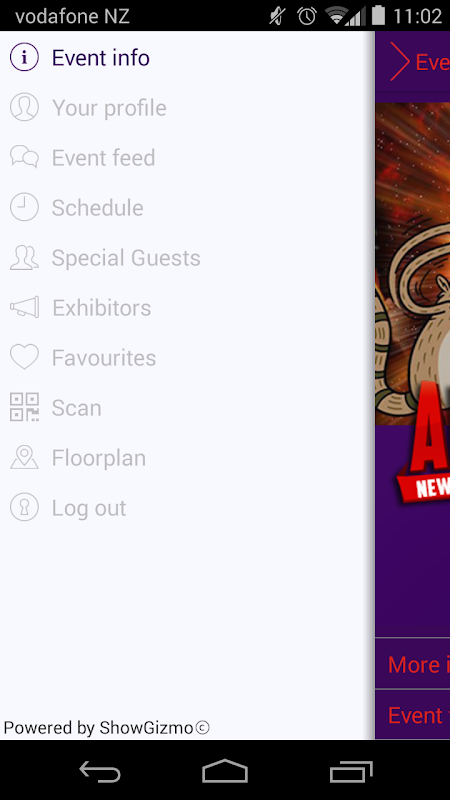Tap the Favourites heart icon

[x=24, y=357]
